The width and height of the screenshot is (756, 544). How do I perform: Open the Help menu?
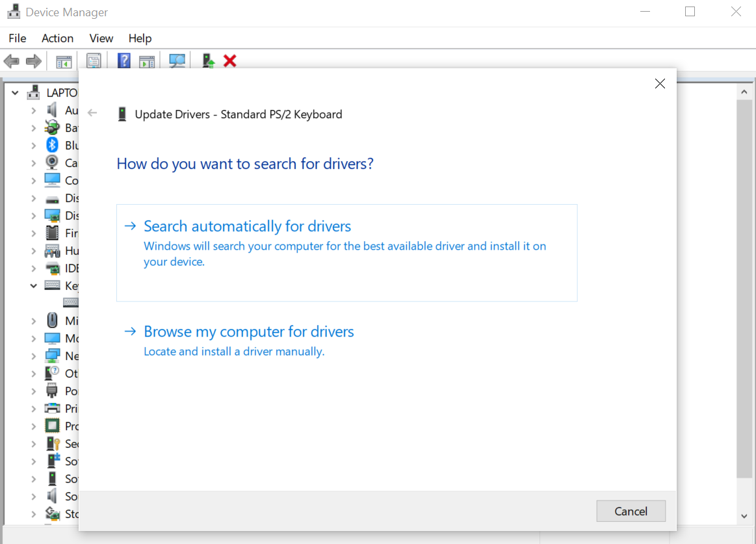click(140, 38)
